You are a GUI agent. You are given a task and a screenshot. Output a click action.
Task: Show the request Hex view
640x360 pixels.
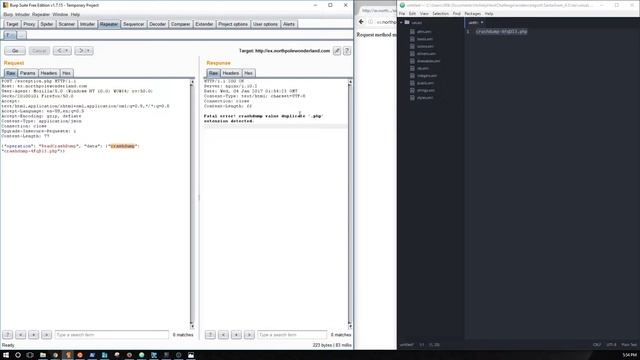(67, 73)
